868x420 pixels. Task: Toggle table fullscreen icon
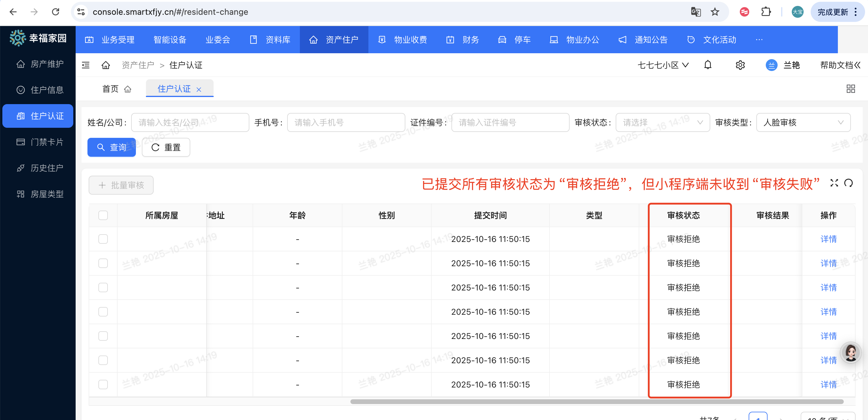coord(834,183)
